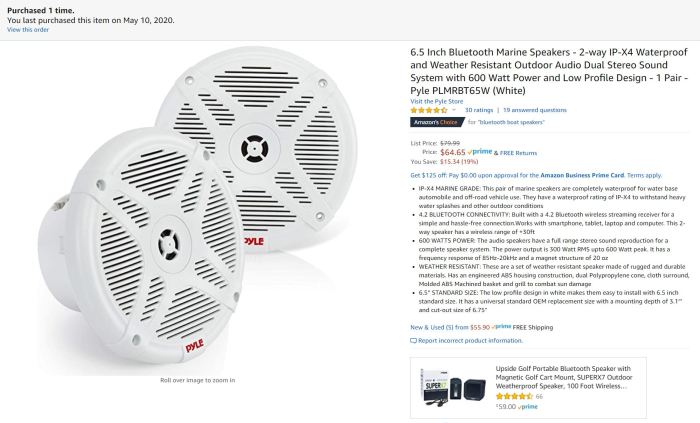This screenshot has width=700, height=423.
Task: Click the report incorrect product information speech-bubble icon
Action: click(414, 340)
